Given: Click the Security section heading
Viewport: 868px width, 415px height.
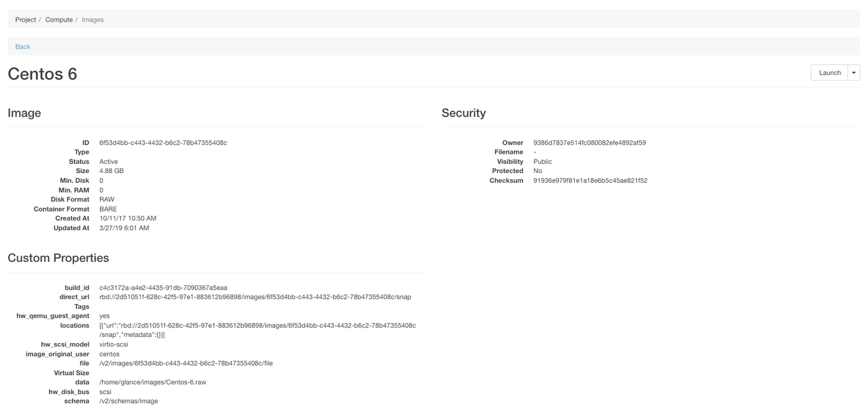Looking at the screenshot, I should point(463,113).
